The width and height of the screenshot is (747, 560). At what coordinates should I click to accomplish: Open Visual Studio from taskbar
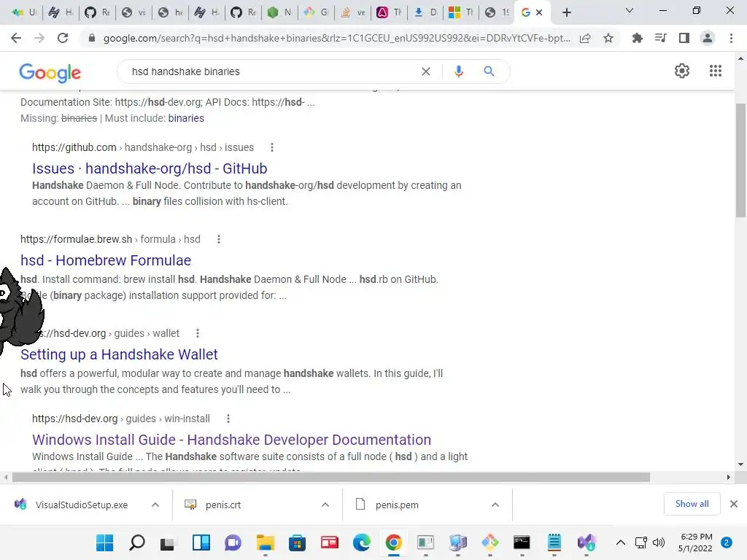pos(587,542)
